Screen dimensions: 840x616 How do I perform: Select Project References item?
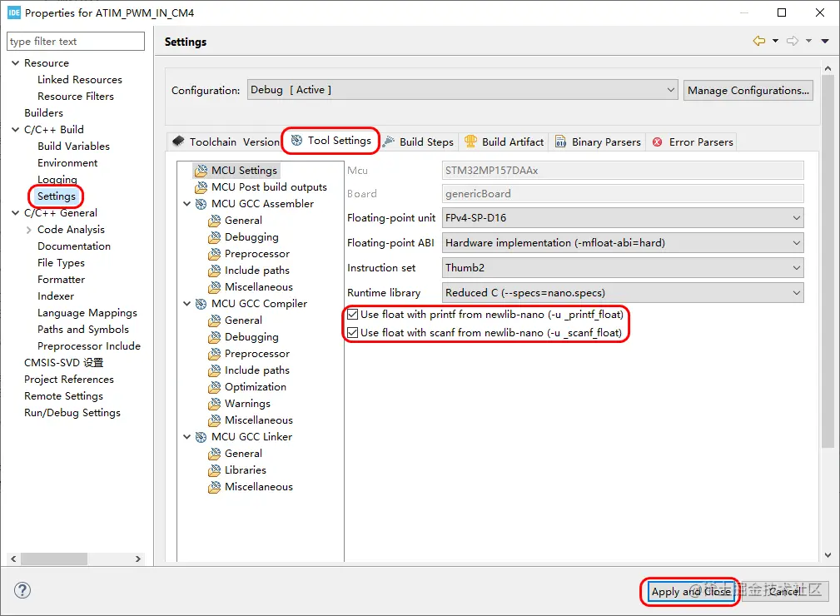tap(69, 380)
